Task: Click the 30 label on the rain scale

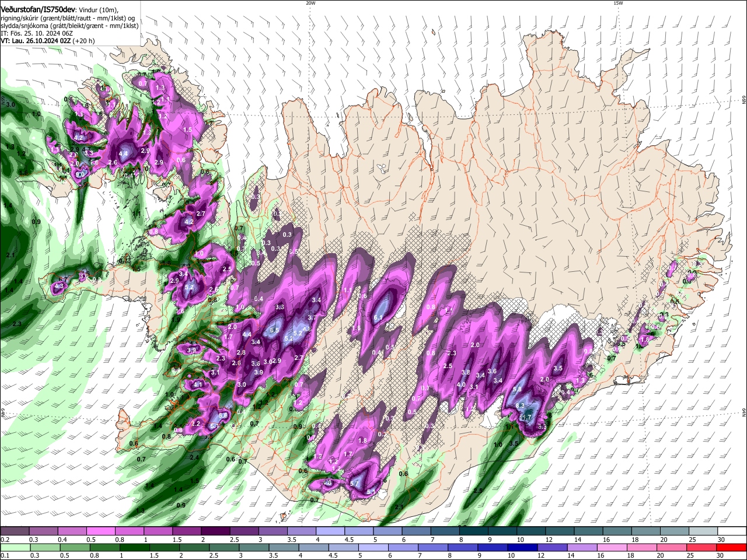Action: point(720,555)
